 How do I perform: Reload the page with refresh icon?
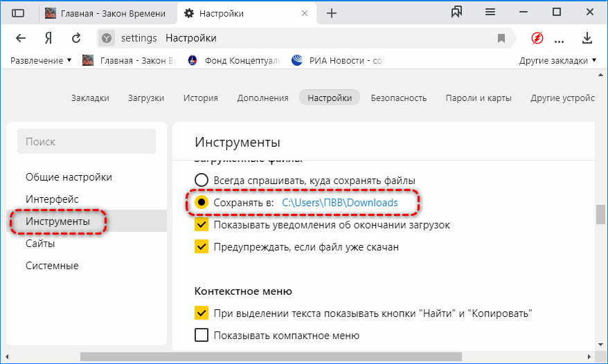coord(76,38)
